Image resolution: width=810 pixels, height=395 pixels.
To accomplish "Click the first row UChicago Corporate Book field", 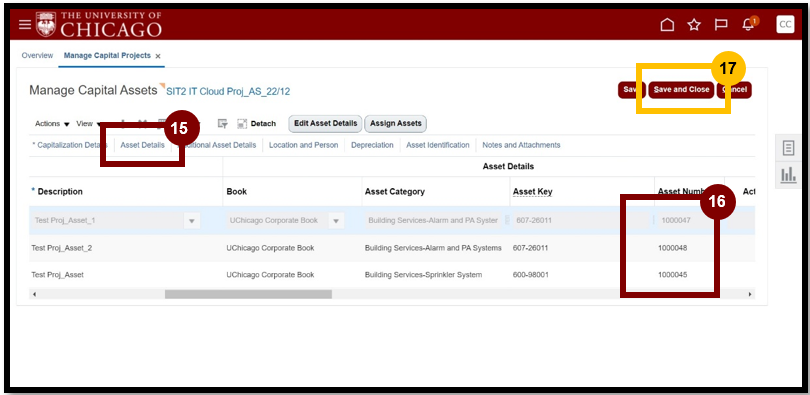I will pos(277,221).
